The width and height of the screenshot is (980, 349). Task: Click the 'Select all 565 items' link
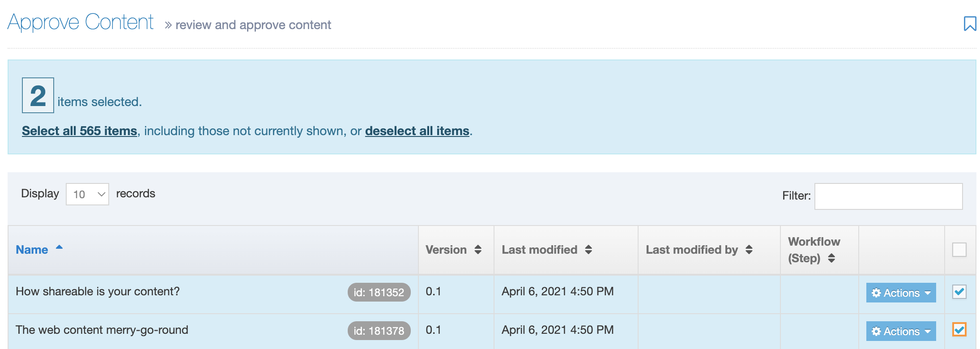79,131
